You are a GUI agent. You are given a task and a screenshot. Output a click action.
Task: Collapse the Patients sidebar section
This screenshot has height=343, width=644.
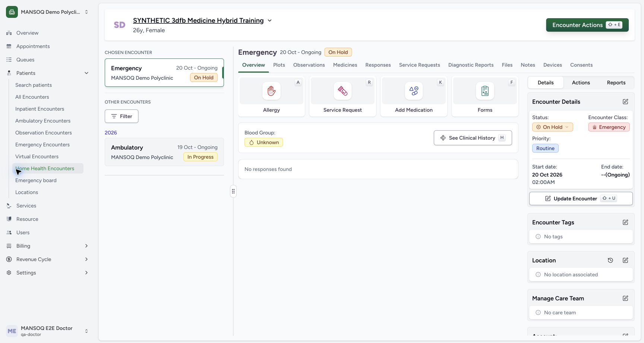pos(86,73)
